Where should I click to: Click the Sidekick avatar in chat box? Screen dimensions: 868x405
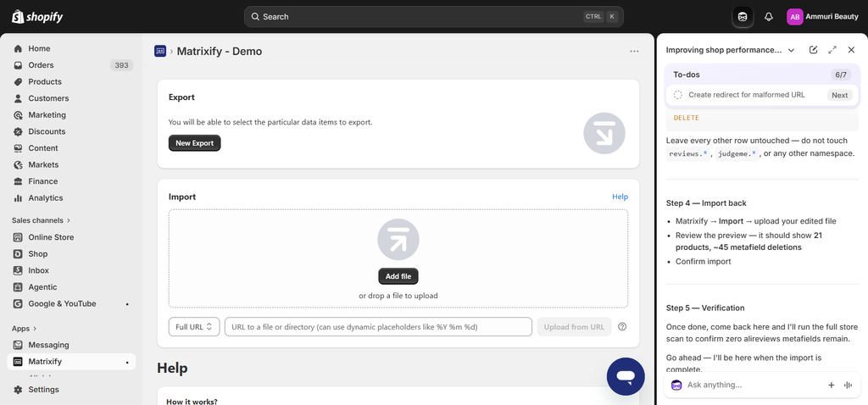676,385
